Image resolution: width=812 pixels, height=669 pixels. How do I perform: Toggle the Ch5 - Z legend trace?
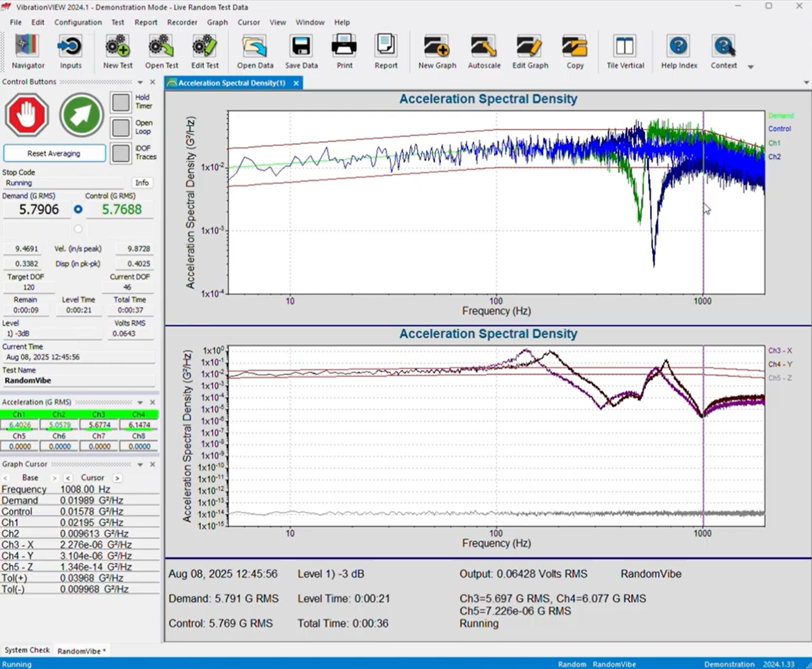(x=780, y=378)
